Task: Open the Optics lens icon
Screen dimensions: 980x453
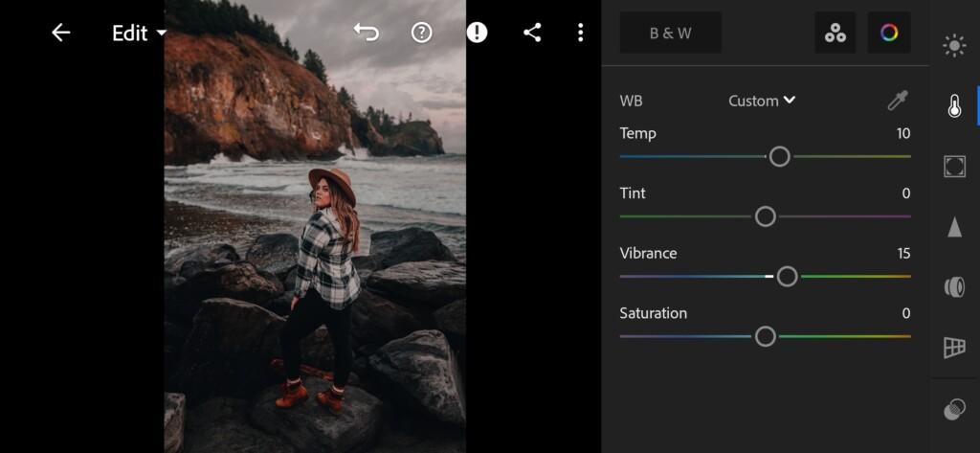Action: coord(954,287)
